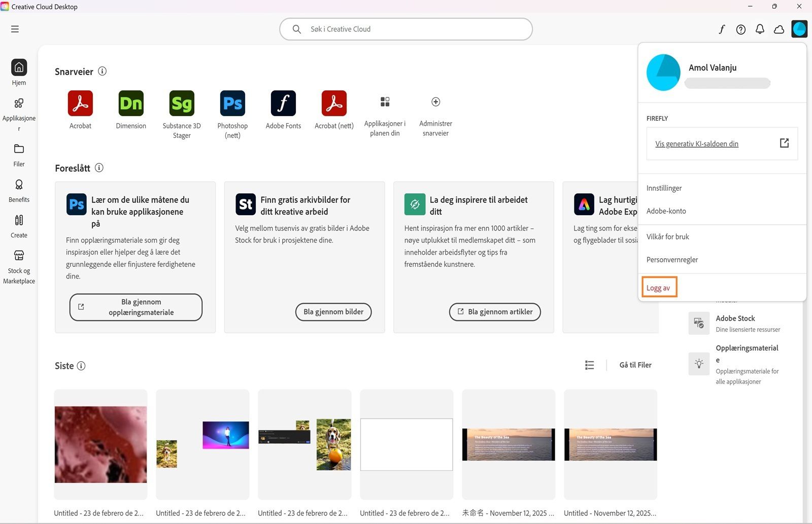Open Innstillinger from account menu
This screenshot has height=524, width=812.
[x=722, y=188]
